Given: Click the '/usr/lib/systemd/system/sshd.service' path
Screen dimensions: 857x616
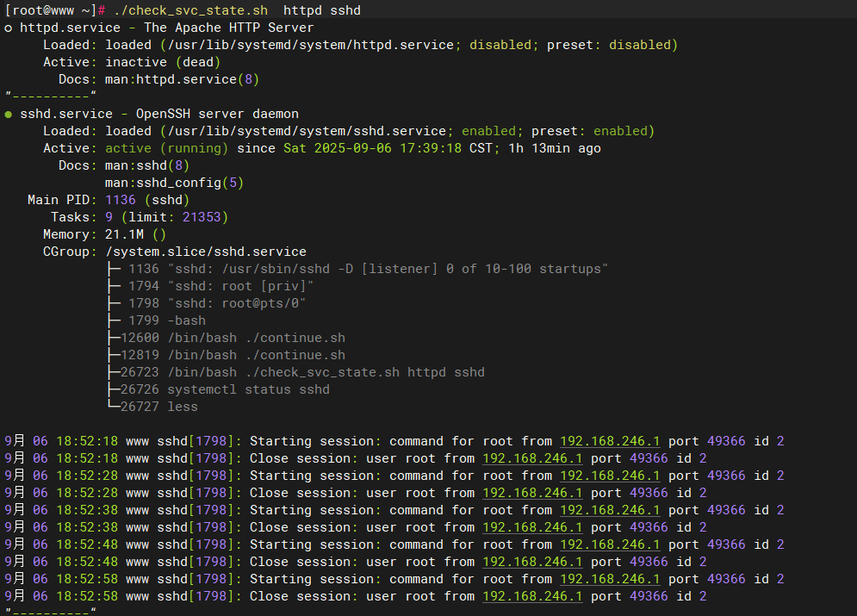Looking at the screenshot, I should point(307,131).
